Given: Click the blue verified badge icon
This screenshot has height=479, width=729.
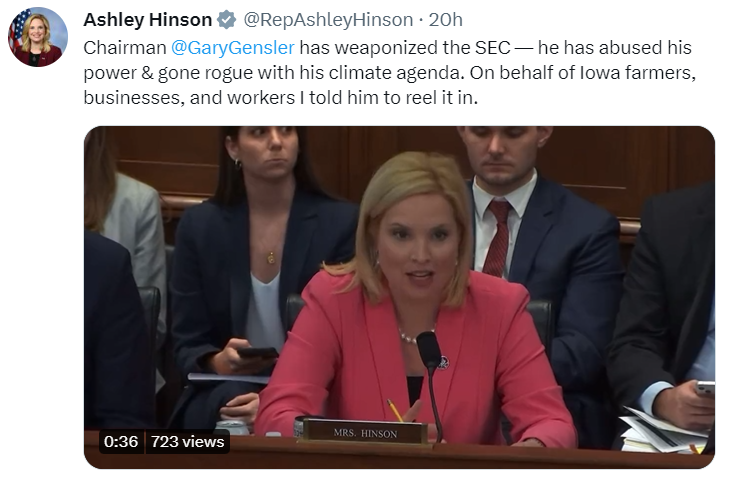Looking at the screenshot, I should pos(227,20).
